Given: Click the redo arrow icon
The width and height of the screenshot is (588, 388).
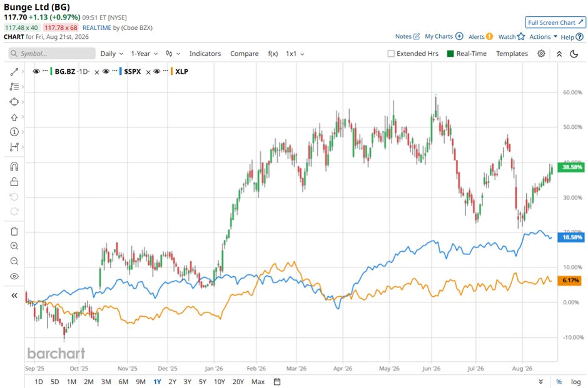Looking at the screenshot, I should 14,211.
